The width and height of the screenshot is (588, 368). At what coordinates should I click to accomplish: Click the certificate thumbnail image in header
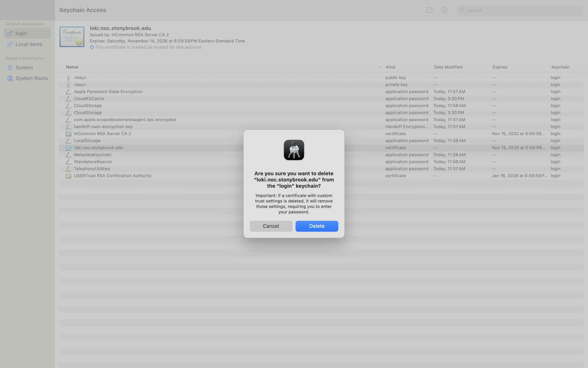coord(72,37)
